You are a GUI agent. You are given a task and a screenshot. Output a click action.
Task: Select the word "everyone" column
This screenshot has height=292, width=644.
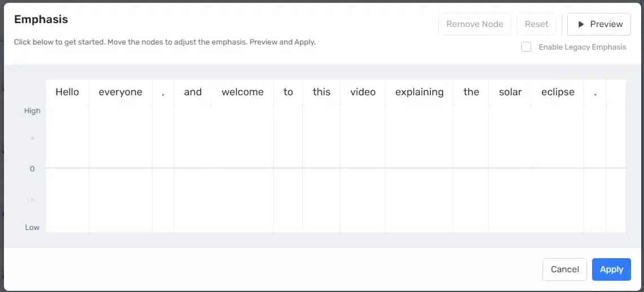pos(120,92)
